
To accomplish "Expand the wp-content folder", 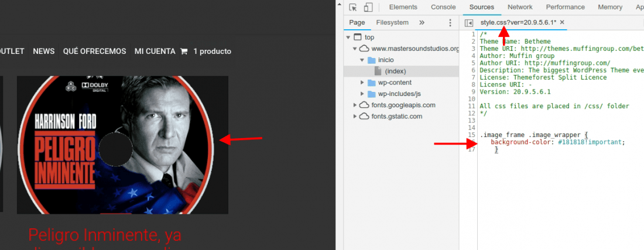I will [x=362, y=83].
